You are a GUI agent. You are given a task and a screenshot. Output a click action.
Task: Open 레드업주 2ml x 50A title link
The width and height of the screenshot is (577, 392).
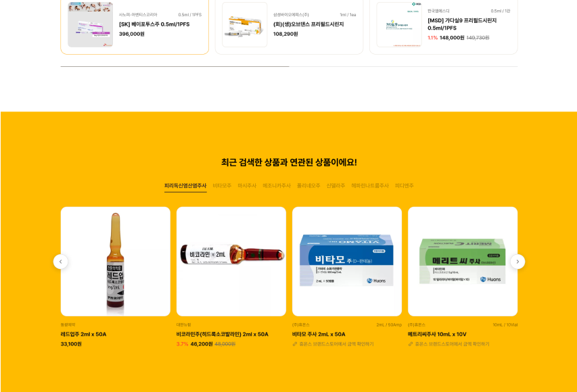click(x=83, y=335)
